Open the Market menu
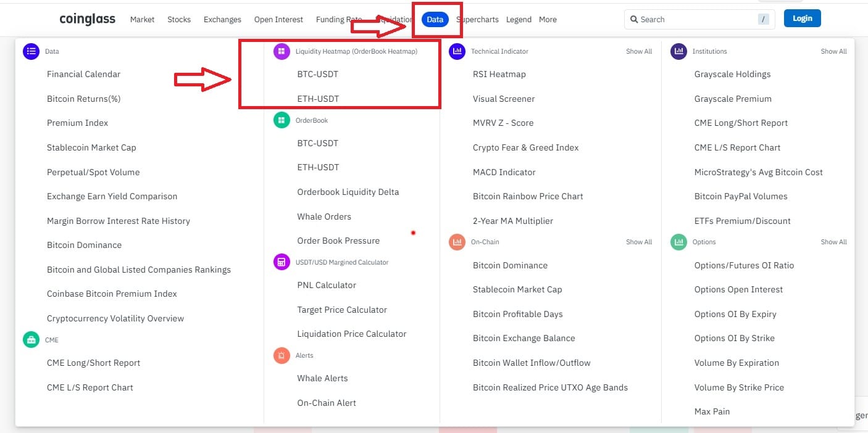 point(142,20)
